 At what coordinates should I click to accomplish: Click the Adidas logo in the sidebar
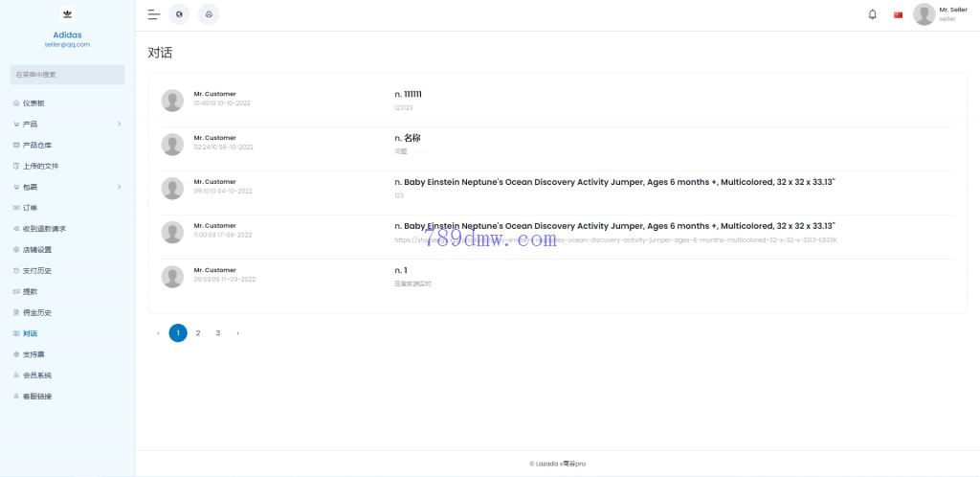[67, 13]
